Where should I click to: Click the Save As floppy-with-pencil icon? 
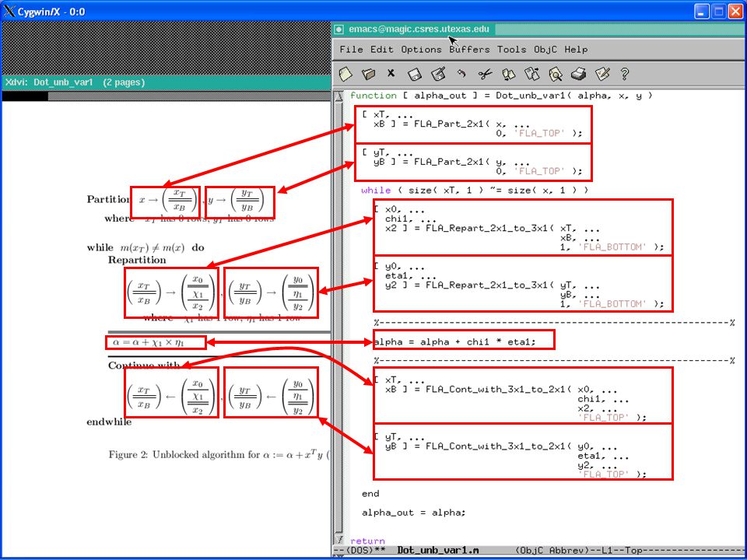click(438, 74)
